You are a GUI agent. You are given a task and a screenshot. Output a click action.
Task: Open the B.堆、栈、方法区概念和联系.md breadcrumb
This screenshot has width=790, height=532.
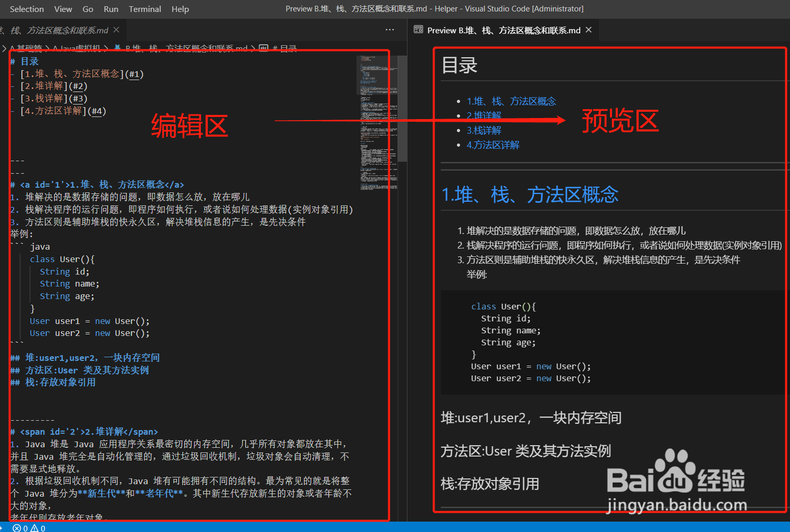[186, 48]
